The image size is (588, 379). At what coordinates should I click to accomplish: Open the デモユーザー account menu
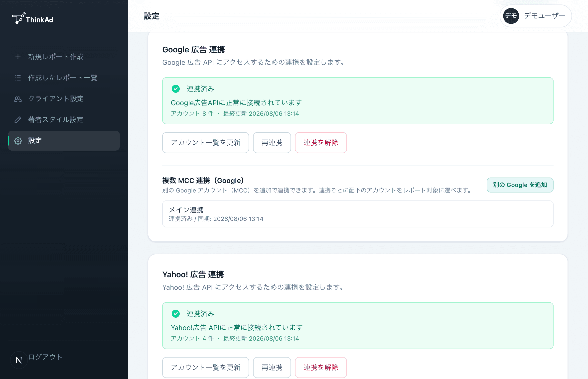click(x=536, y=16)
